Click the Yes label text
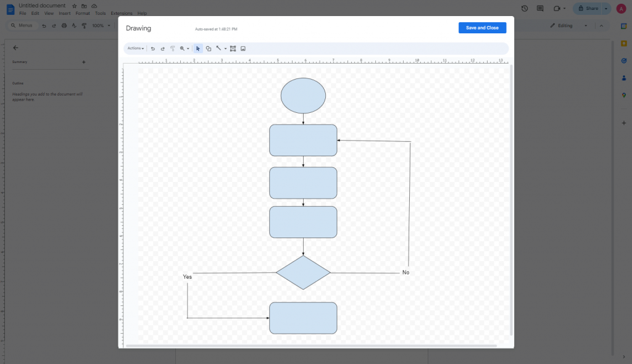 click(x=188, y=277)
